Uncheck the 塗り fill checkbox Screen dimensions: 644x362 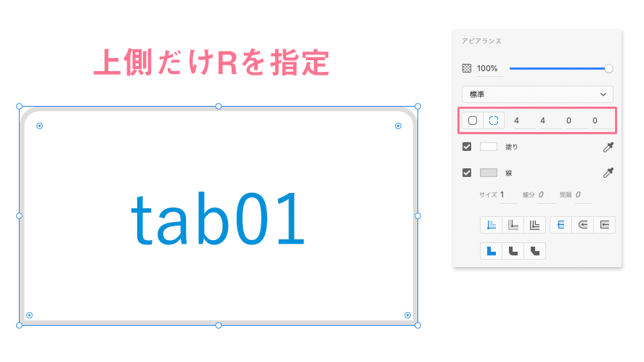click(x=467, y=147)
